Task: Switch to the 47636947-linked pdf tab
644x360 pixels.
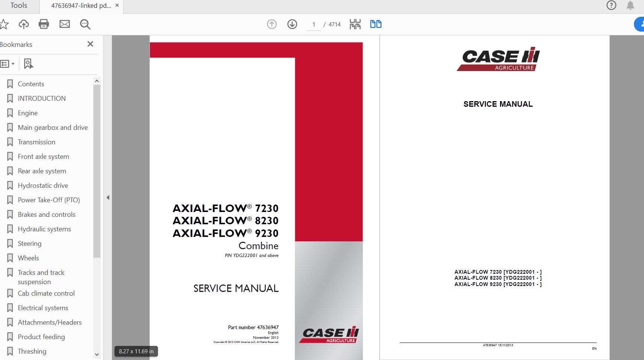Action: coord(81,6)
